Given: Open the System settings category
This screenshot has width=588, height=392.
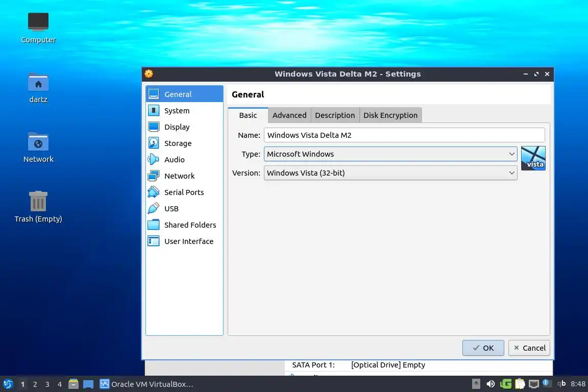Looking at the screenshot, I should click(184, 111).
